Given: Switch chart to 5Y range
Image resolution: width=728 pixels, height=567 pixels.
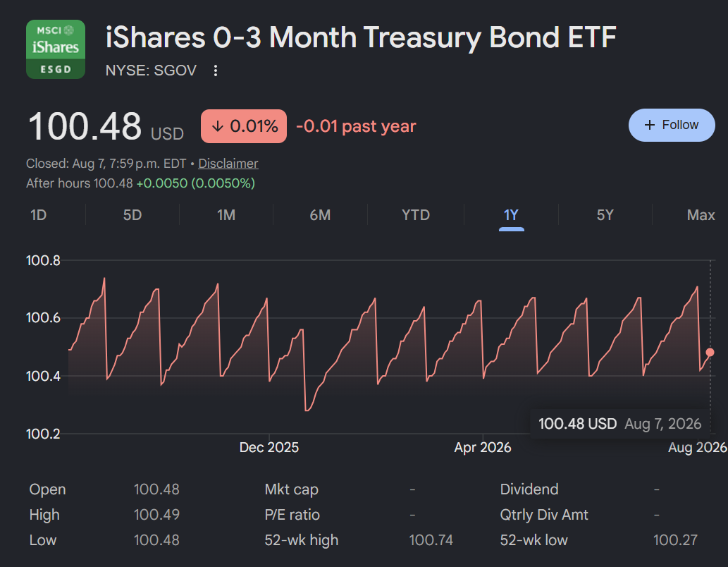Looking at the screenshot, I should tap(605, 215).
